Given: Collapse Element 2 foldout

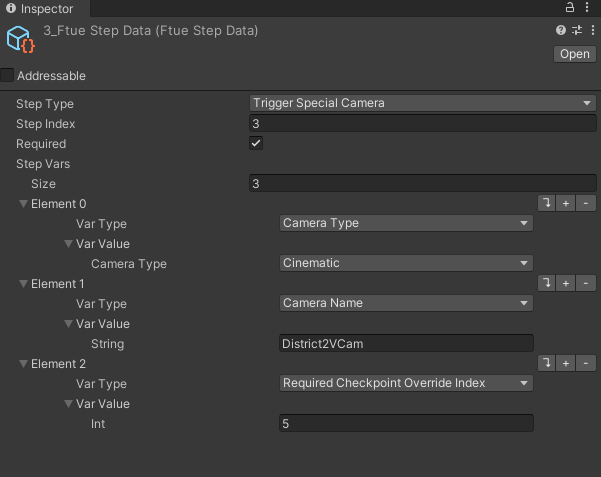Looking at the screenshot, I should [23, 364].
